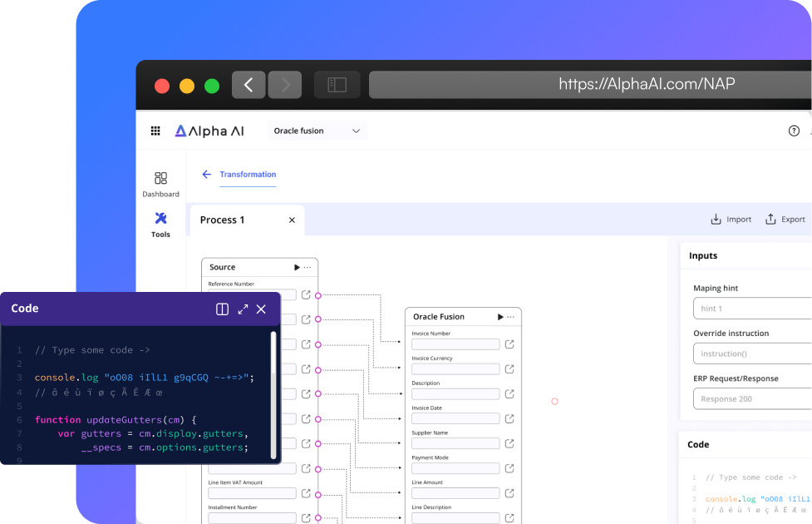
Task: Click the Line Description field open icon
Action: coord(509,518)
